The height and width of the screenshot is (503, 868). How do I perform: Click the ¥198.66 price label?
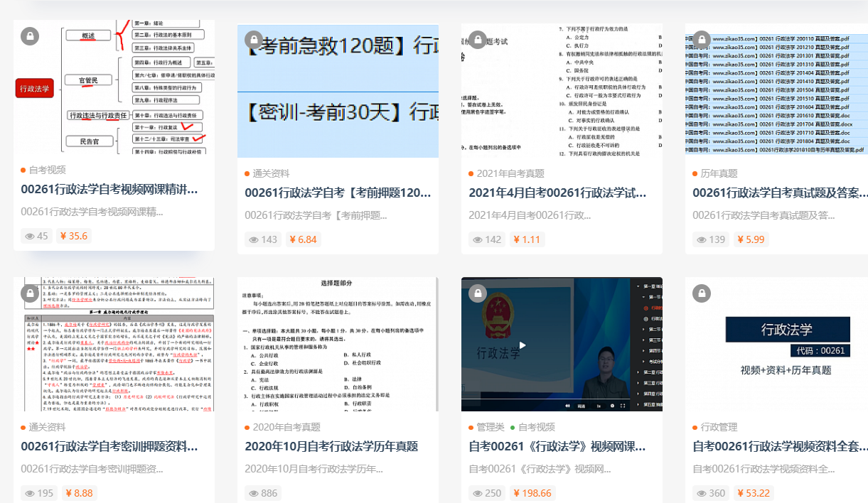pyautogui.click(x=532, y=493)
